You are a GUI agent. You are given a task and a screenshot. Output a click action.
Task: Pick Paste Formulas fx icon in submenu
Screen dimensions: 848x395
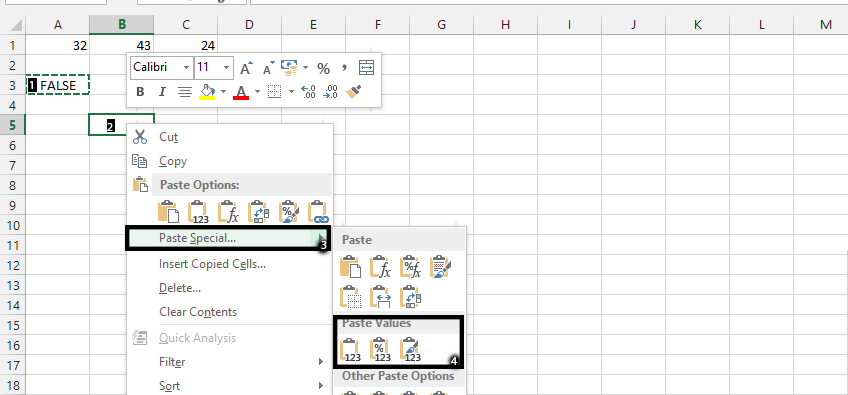(x=381, y=267)
